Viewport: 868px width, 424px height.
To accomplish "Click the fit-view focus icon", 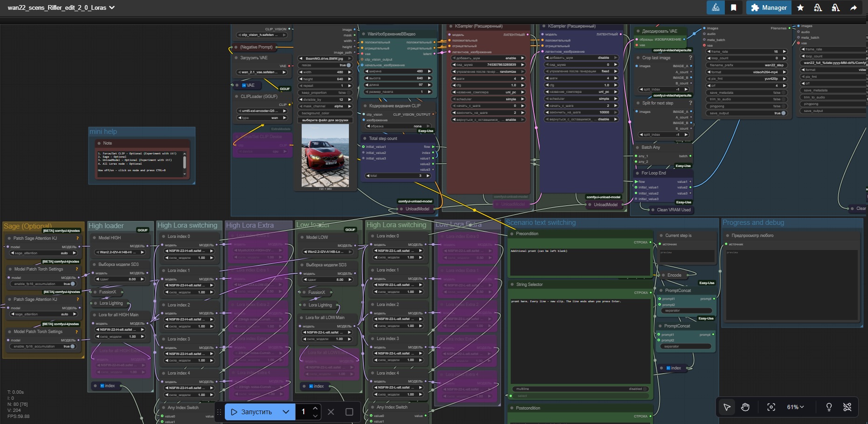I will tap(771, 407).
